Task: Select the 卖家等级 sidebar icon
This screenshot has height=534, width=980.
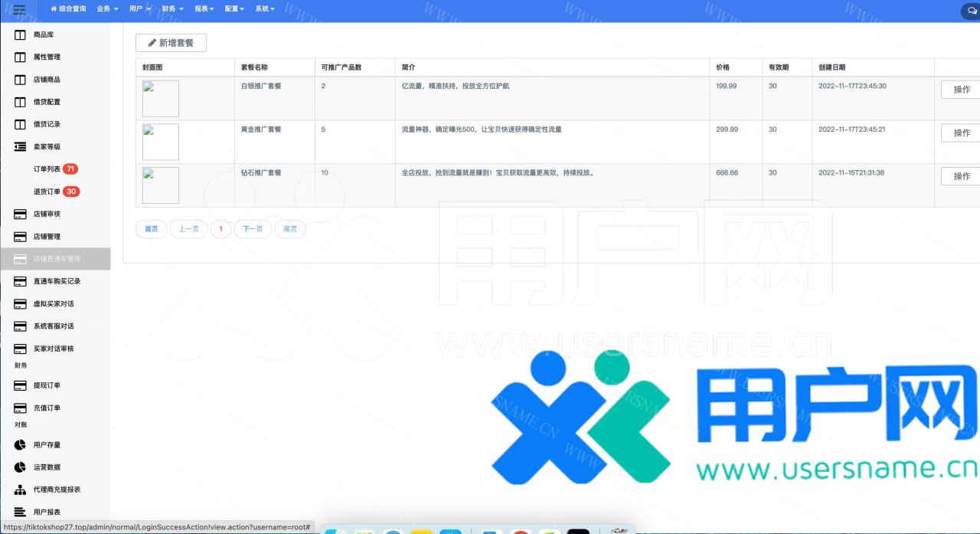Action: tap(20, 146)
